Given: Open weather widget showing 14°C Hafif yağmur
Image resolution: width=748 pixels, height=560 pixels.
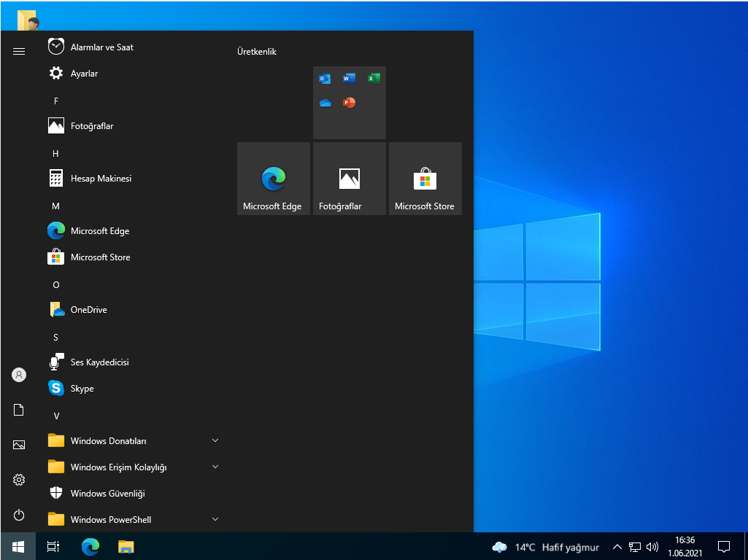Looking at the screenshot, I should point(545,547).
